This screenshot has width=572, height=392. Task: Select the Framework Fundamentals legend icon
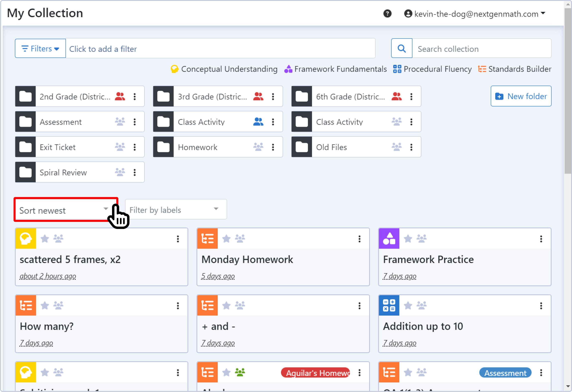pos(288,69)
